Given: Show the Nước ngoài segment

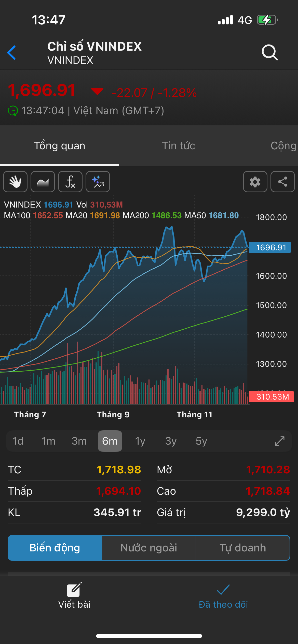Looking at the screenshot, I should [x=149, y=548].
